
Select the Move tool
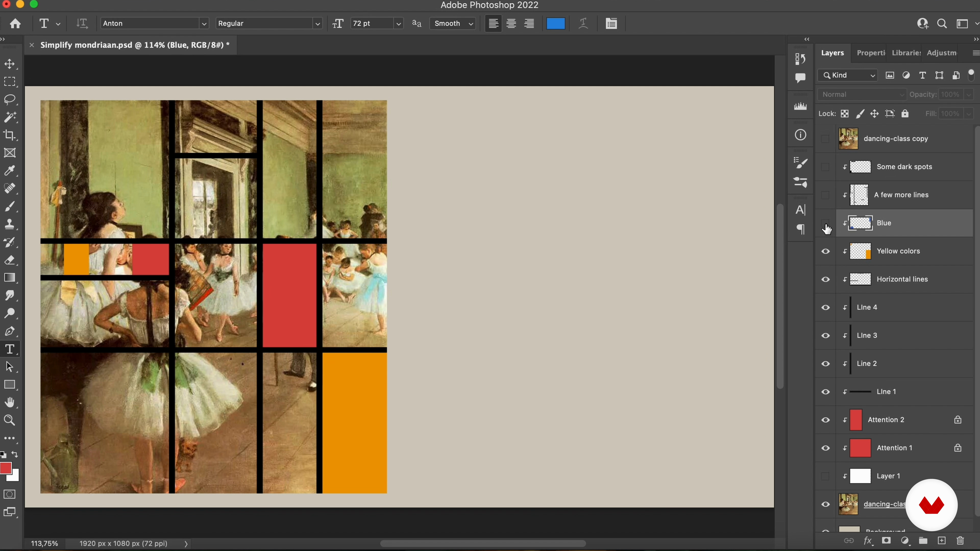(x=10, y=64)
